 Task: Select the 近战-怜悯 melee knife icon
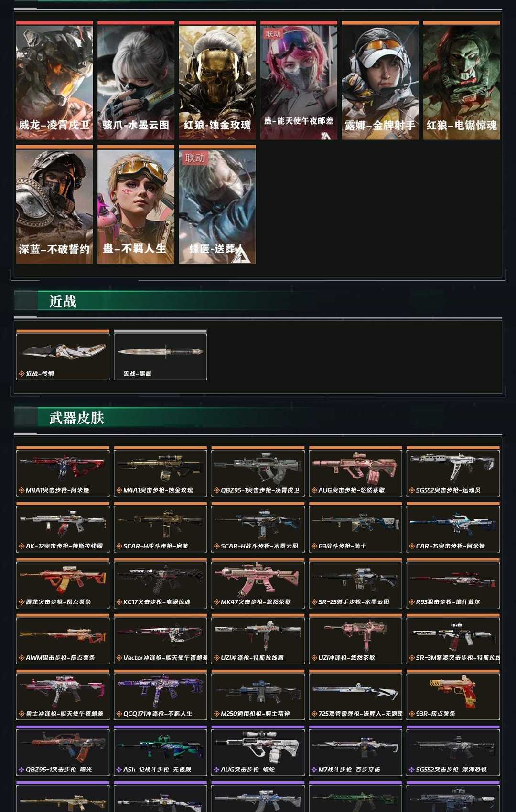coord(63,355)
